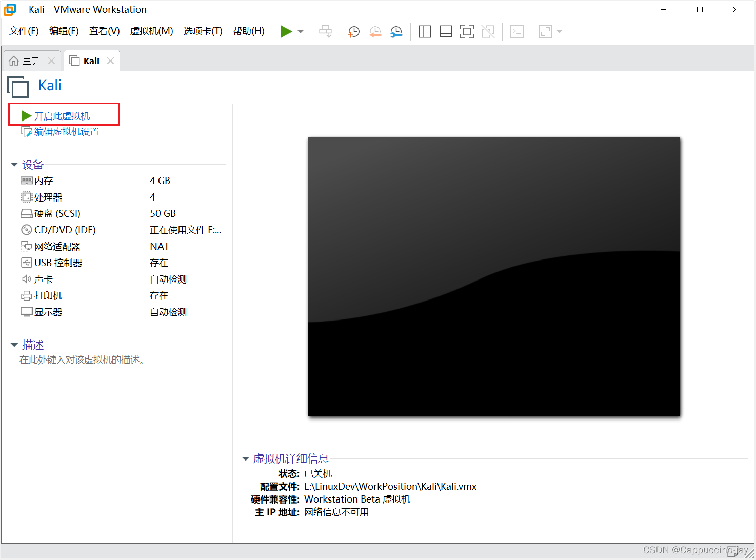Collapse the 设备 section
Viewport: 756px width, 560px height.
pyautogui.click(x=14, y=165)
